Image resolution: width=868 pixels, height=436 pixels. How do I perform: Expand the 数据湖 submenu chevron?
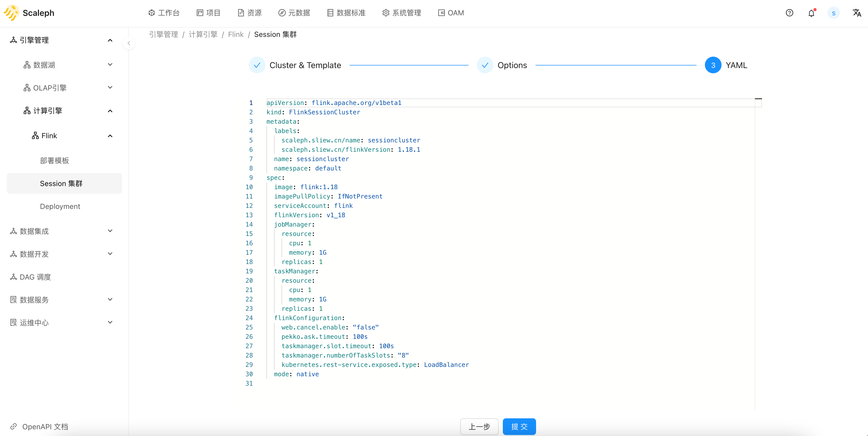[110, 64]
